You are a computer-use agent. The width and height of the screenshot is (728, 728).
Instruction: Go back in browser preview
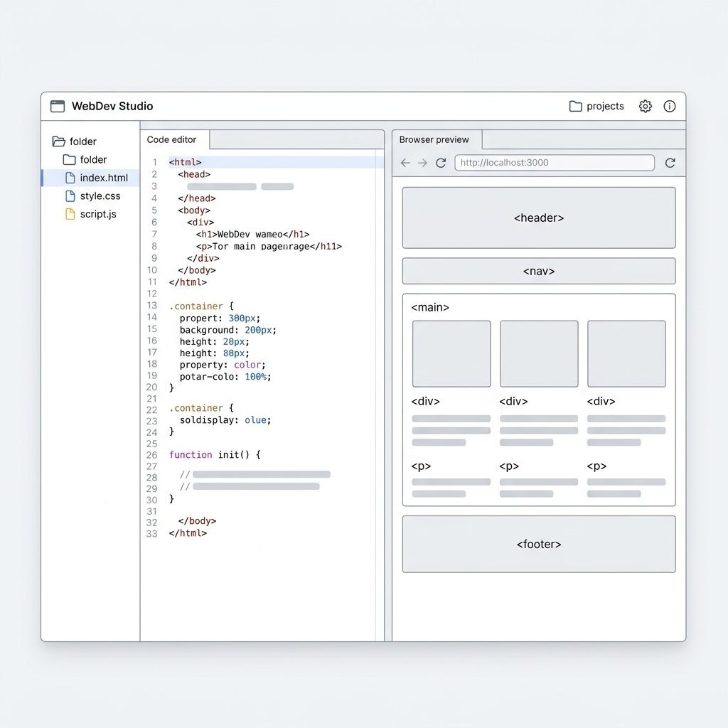tap(405, 163)
